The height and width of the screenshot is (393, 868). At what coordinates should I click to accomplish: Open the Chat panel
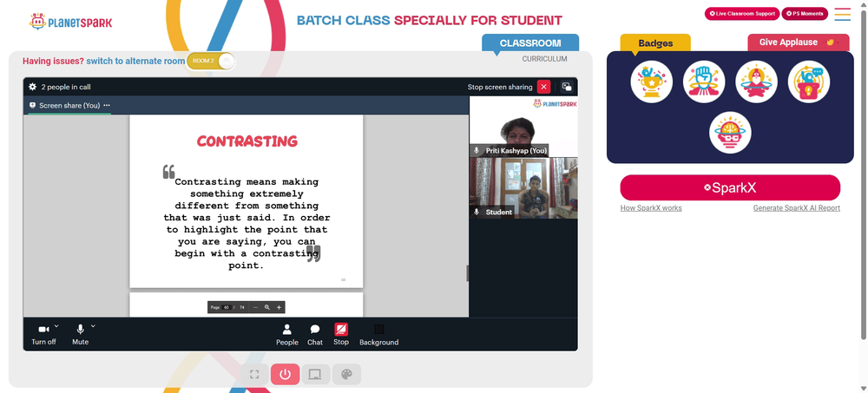(x=315, y=335)
